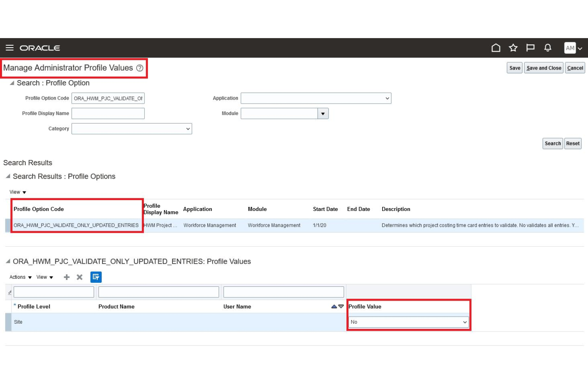
Task: Click the Search button
Action: [x=553, y=143]
